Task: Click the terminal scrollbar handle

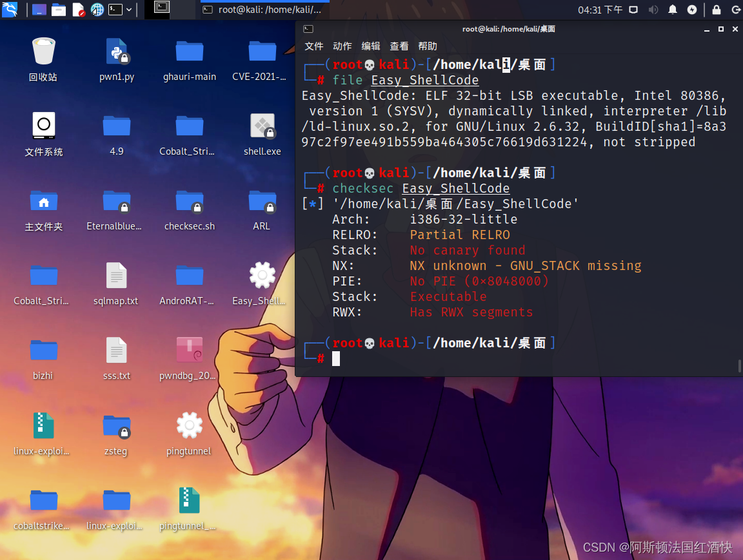Action: (739, 366)
